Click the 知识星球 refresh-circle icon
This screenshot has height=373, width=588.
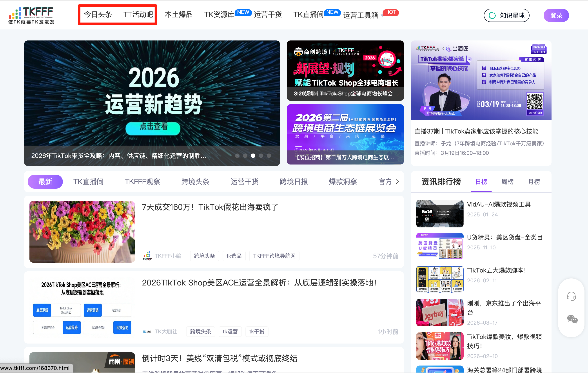pos(492,15)
